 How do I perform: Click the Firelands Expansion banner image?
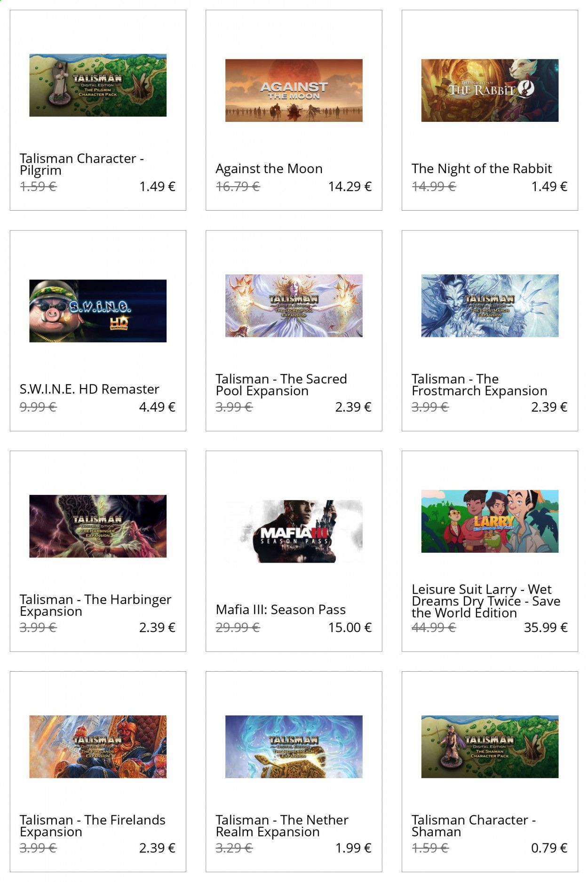pyautogui.click(x=98, y=747)
